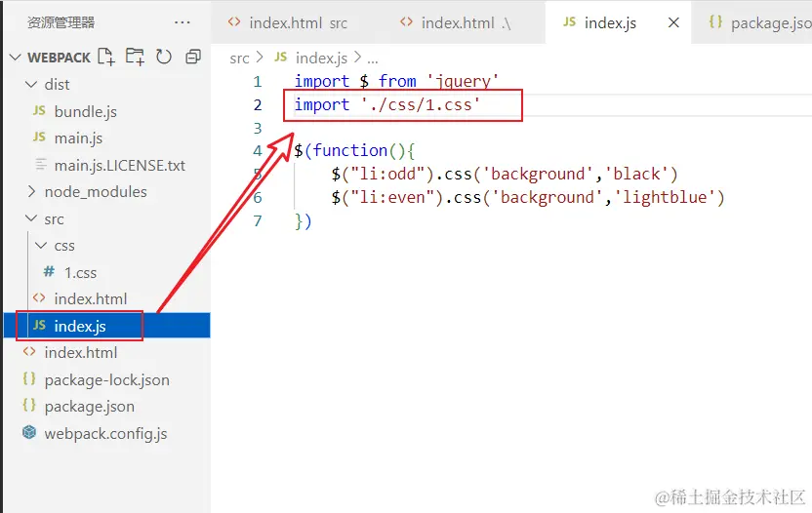This screenshot has width=812, height=513.
Task: Open main.js.LICENSE.txt file
Action: pyautogui.click(x=120, y=165)
